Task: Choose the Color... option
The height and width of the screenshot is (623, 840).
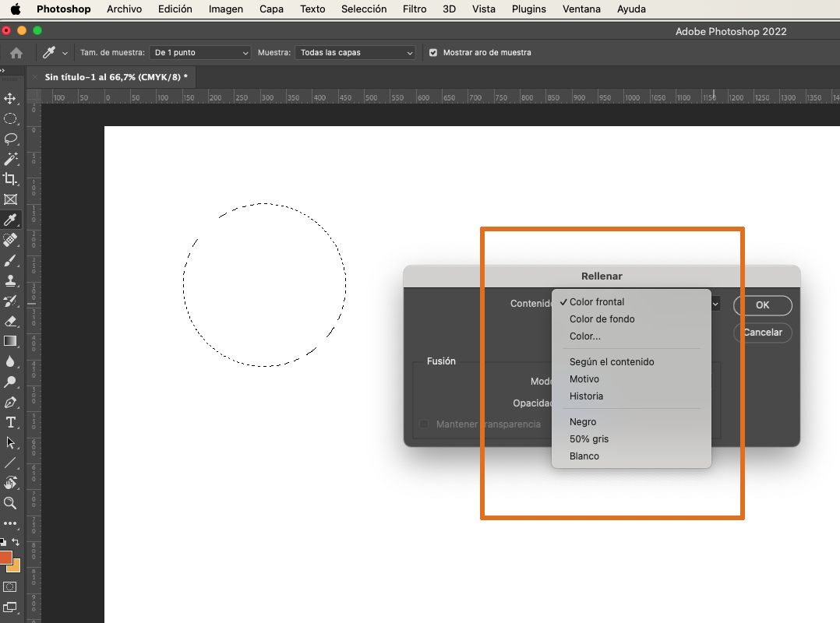Action: point(631,336)
